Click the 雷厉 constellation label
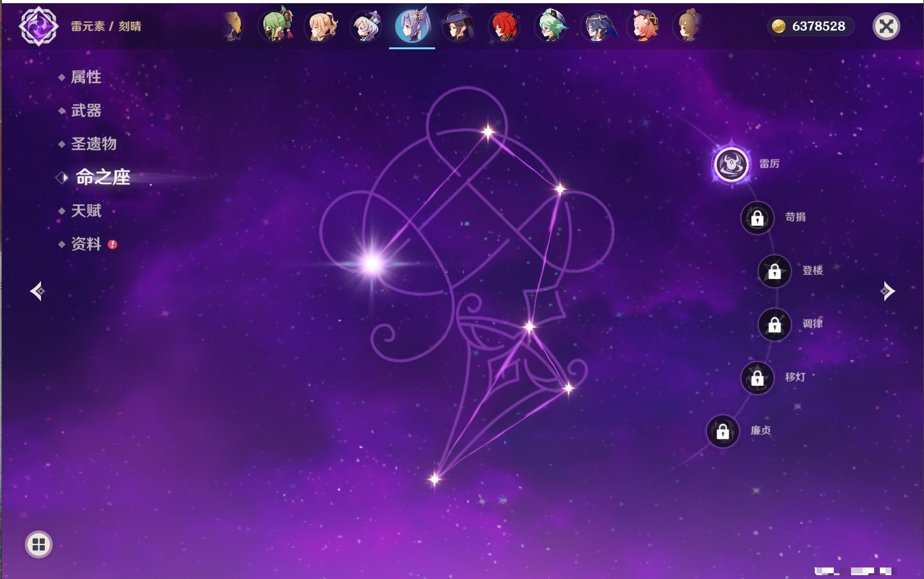Image resolution: width=924 pixels, height=579 pixels. pos(769,164)
